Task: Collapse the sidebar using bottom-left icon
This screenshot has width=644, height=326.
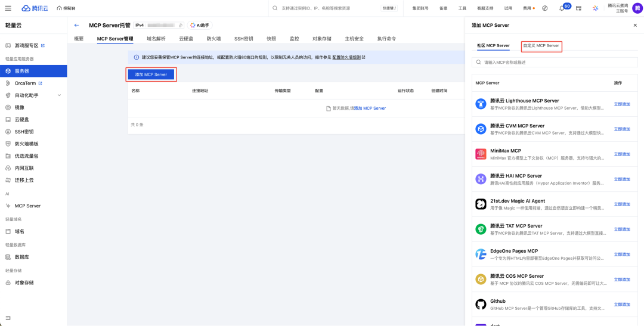Action: [8, 318]
